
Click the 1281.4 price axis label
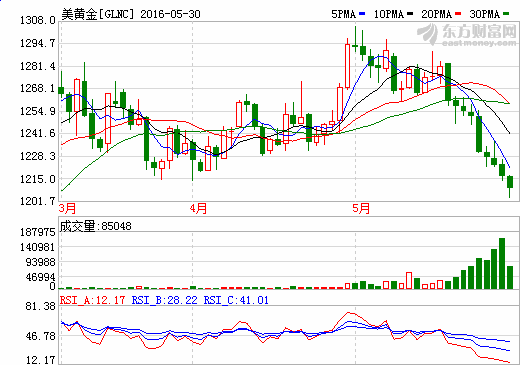[38, 66]
